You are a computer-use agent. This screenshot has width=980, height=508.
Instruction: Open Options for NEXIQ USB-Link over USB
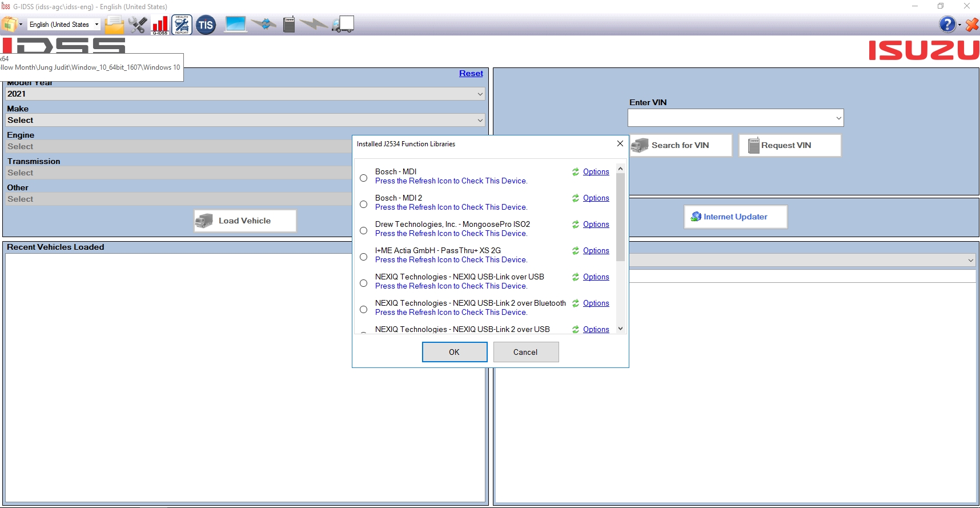pos(596,277)
